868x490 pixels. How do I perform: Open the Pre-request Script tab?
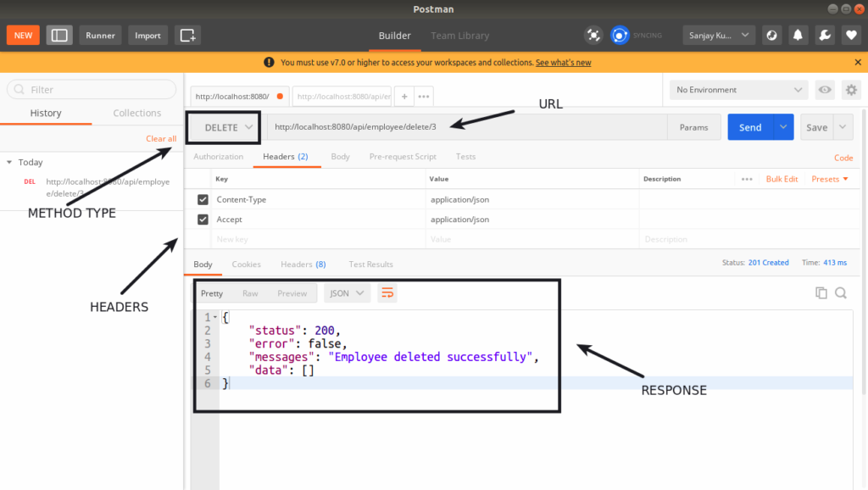pyautogui.click(x=403, y=157)
